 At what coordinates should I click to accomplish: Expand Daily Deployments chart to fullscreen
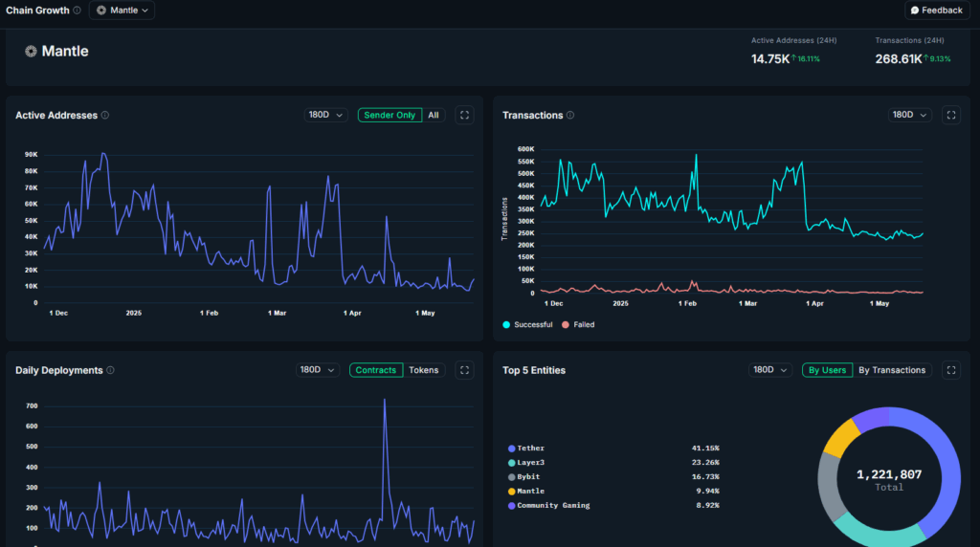point(464,370)
